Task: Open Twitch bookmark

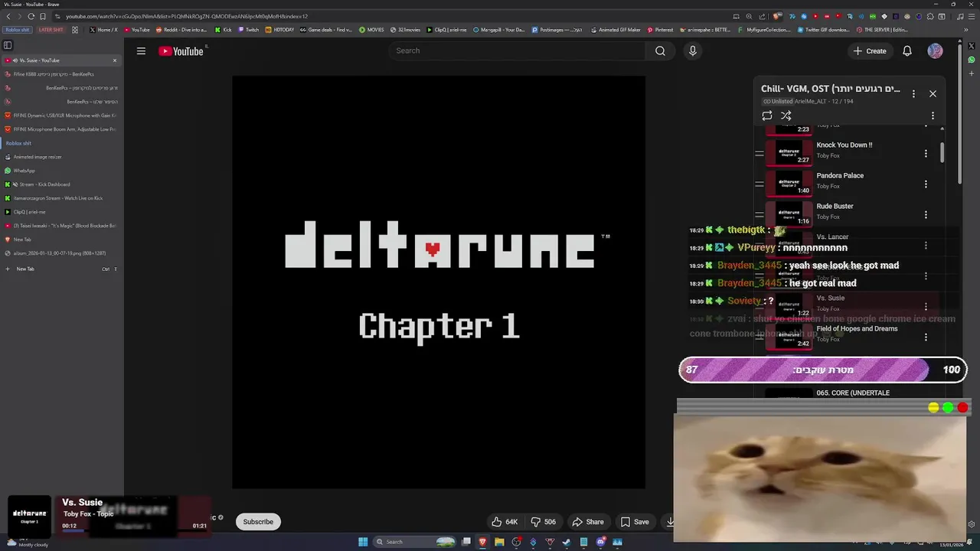Action: click(249, 30)
